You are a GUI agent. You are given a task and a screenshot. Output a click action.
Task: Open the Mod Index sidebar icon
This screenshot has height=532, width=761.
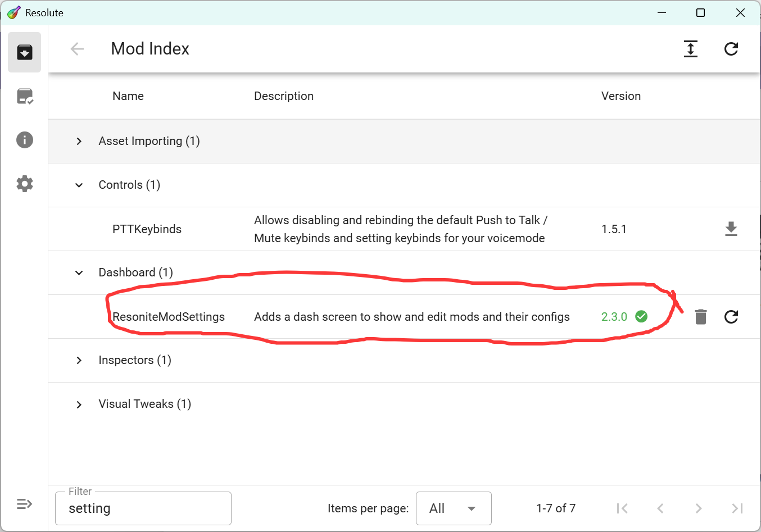[x=24, y=52]
